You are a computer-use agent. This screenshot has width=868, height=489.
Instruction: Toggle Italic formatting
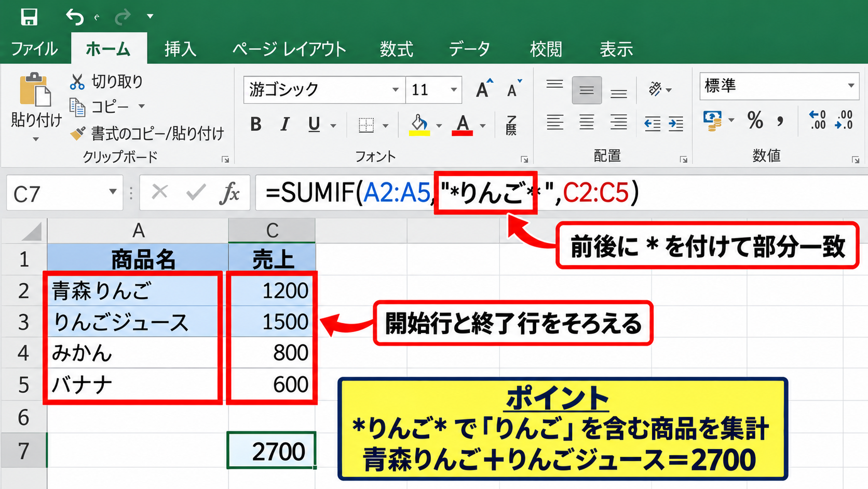[284, 124]
